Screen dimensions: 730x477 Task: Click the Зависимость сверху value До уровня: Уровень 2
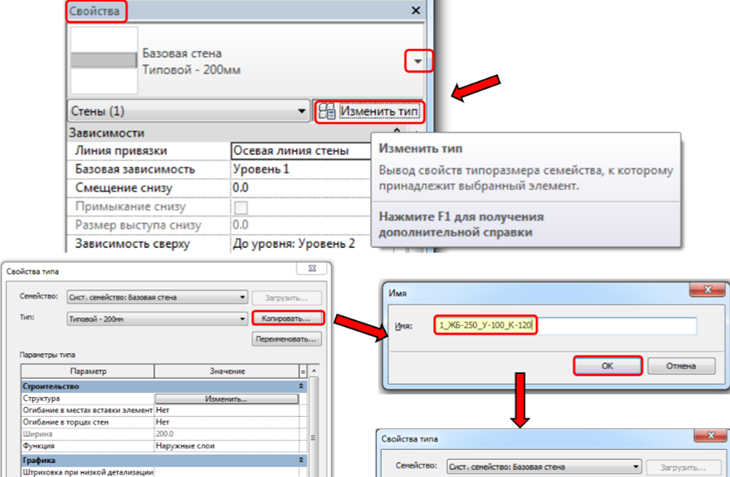point(301,243)
